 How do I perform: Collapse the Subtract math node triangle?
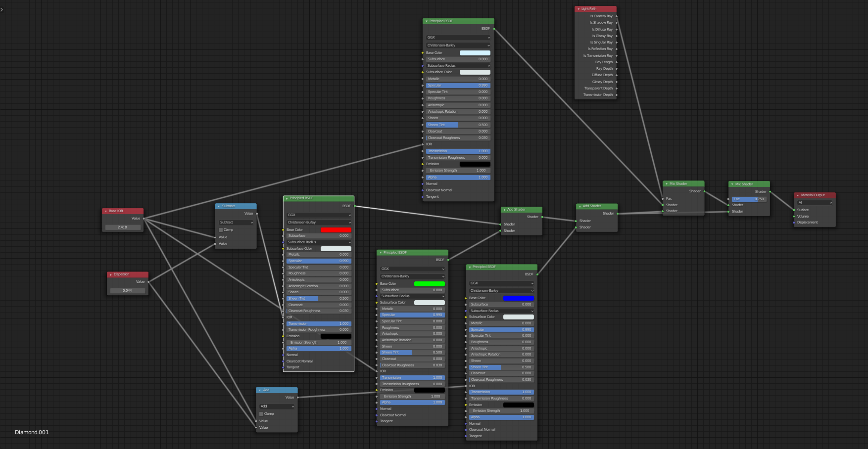(218, 206)
